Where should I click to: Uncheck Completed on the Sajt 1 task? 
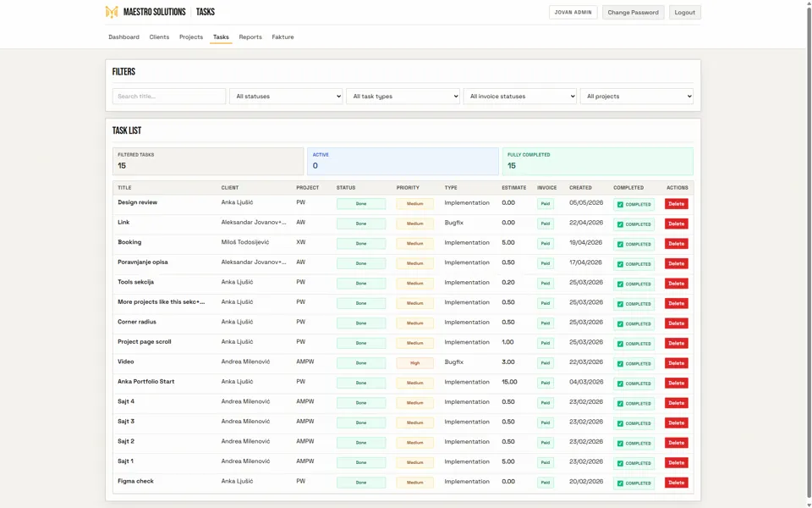(x=620, y=463)
